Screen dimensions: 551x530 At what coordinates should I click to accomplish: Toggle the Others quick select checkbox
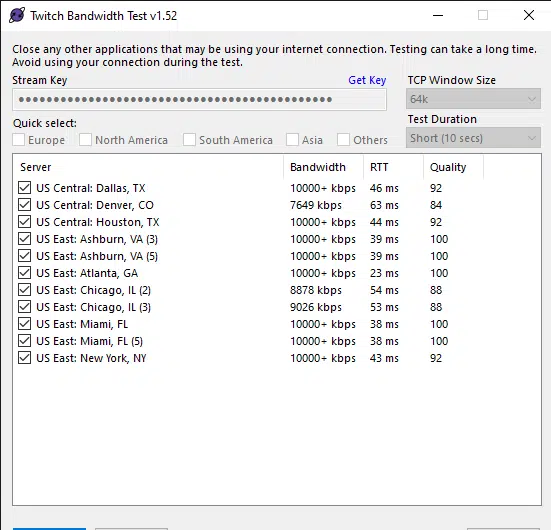[x=343, y=140]
